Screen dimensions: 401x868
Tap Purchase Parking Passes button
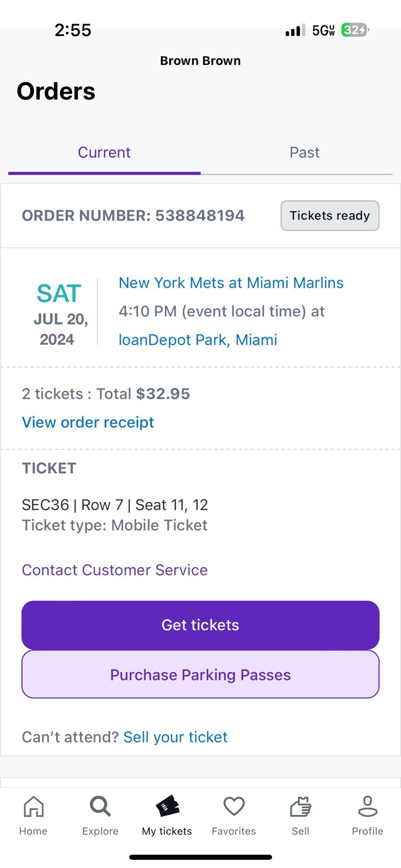point(200,675)
